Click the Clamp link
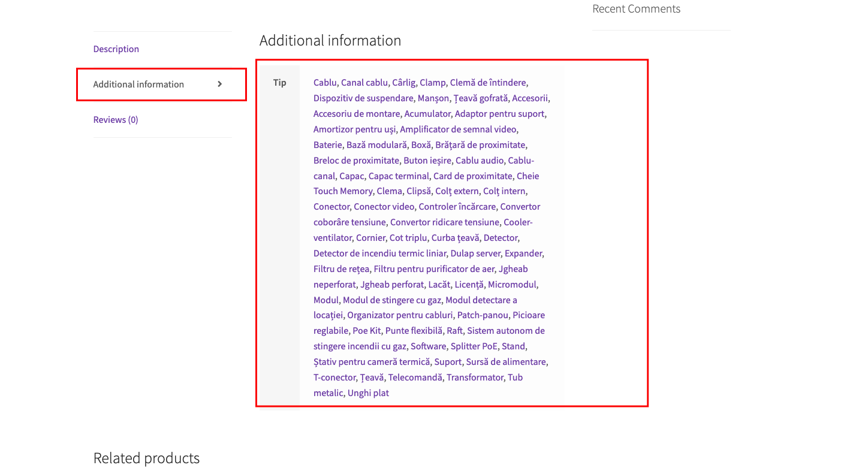Viewport: 868px width, 468px height. [433, 83]
